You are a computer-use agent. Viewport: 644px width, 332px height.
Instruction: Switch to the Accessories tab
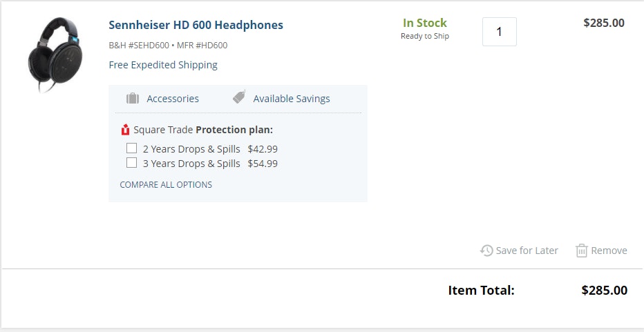tap(172, 99)
